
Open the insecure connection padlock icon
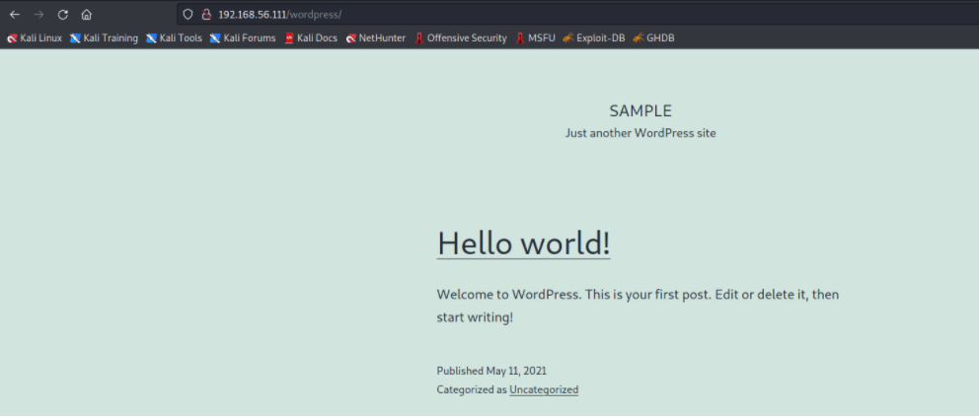(x=205, y=15)
